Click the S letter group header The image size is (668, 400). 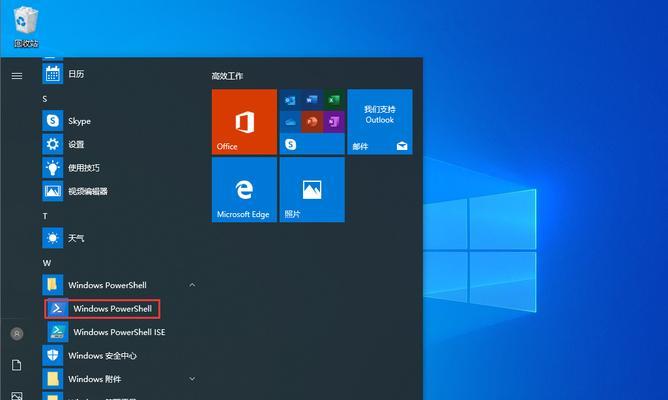45,99
